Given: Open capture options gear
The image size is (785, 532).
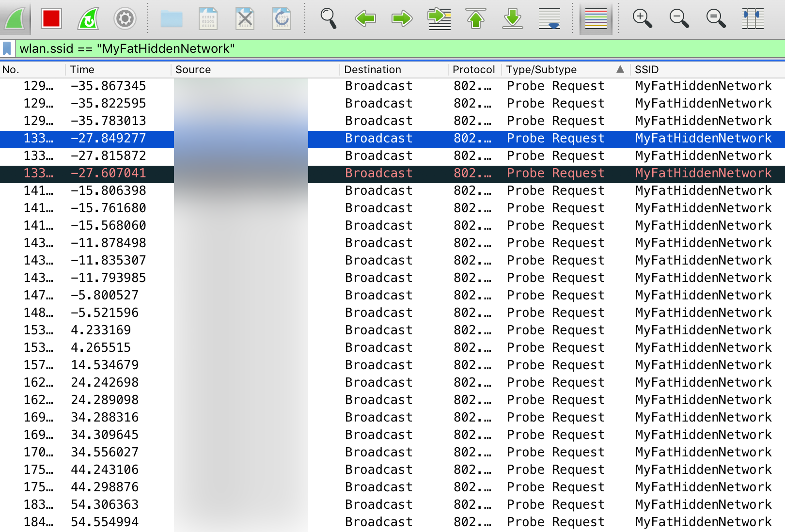Looking at the screenshot, I should (125, 18).
